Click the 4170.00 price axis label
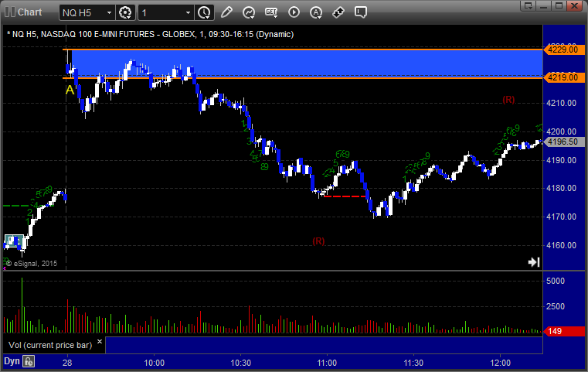 [562, 217]
